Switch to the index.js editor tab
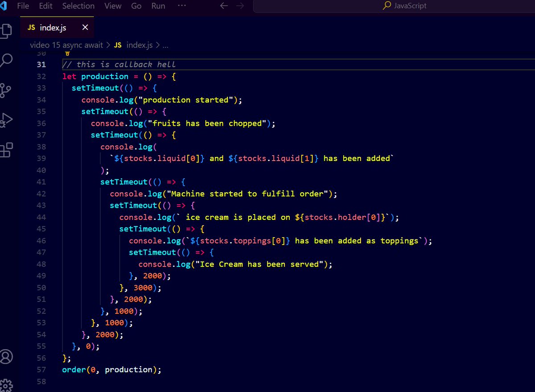Viewport: 535px width, 392px height. pos(57,28)
